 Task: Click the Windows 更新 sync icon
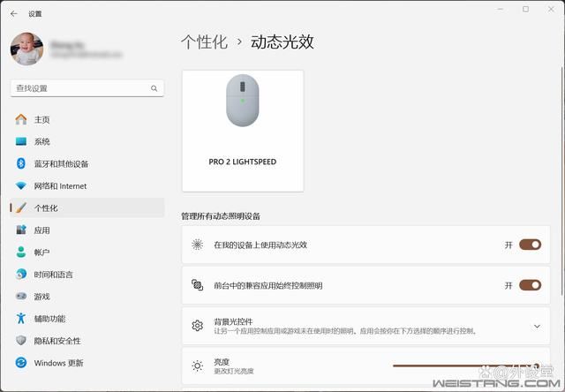[x=21, y=363]
